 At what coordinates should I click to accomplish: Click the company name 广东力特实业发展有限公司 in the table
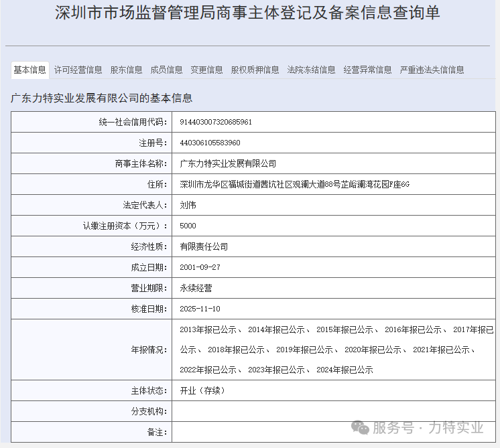228,163
